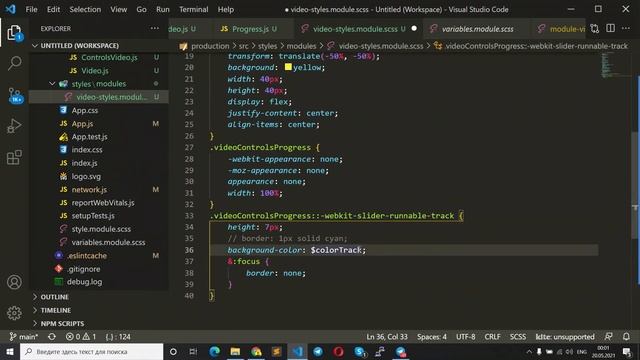Open Microsoft Edge from taskbar
This screenshot has height=360, width=640.
214,351
